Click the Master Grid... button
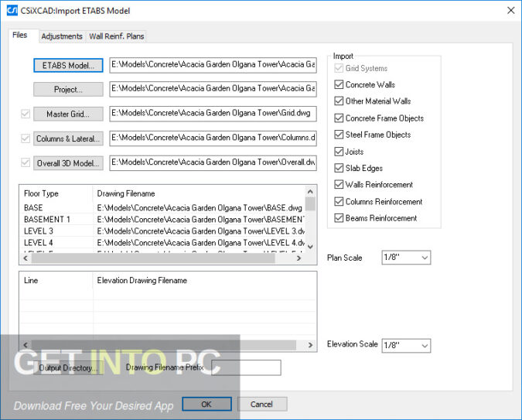 (68, 114)
